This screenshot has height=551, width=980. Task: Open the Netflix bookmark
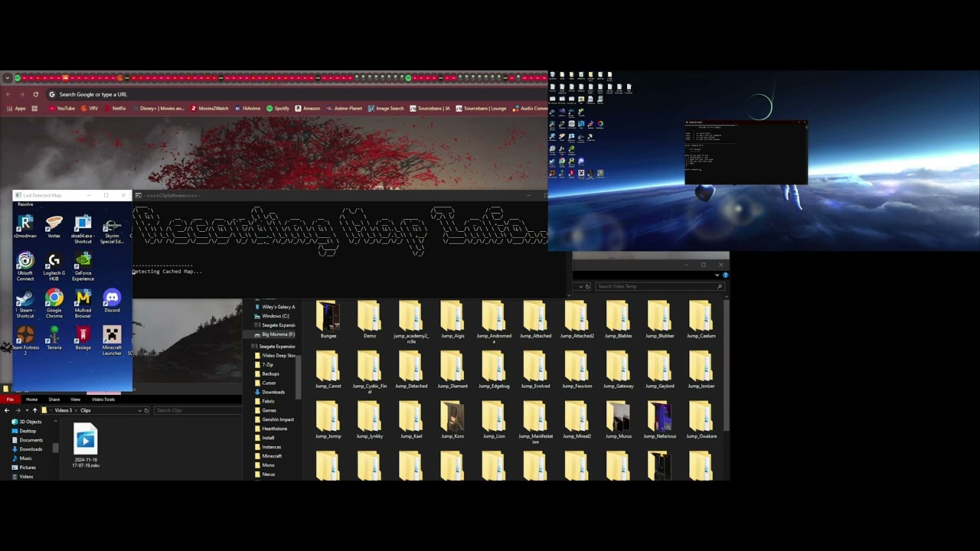pos(115,109)
